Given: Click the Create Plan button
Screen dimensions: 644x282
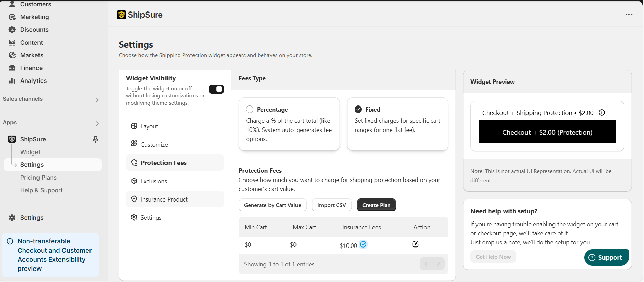Looking at the screenshot, I should coord(376,205).
